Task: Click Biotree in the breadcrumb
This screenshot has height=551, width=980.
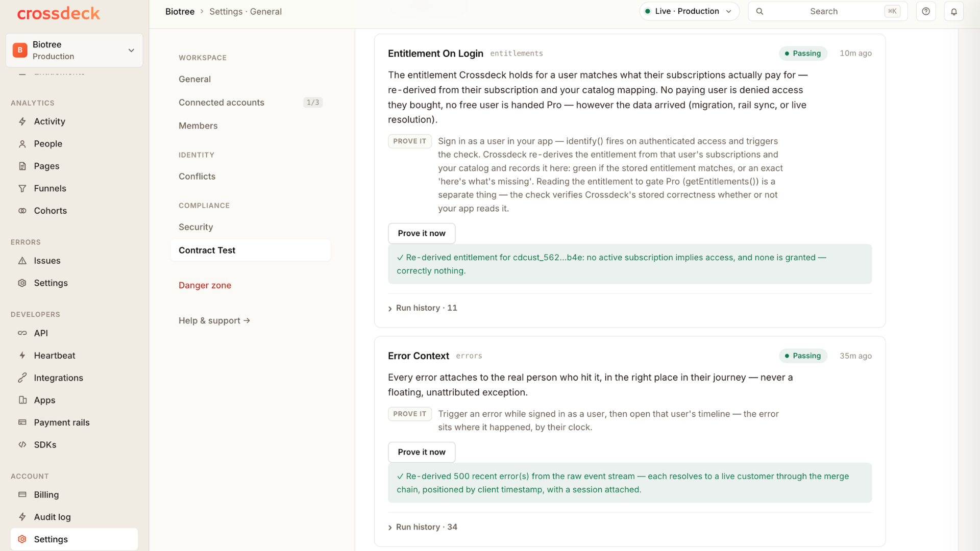Action: [180, 11]
